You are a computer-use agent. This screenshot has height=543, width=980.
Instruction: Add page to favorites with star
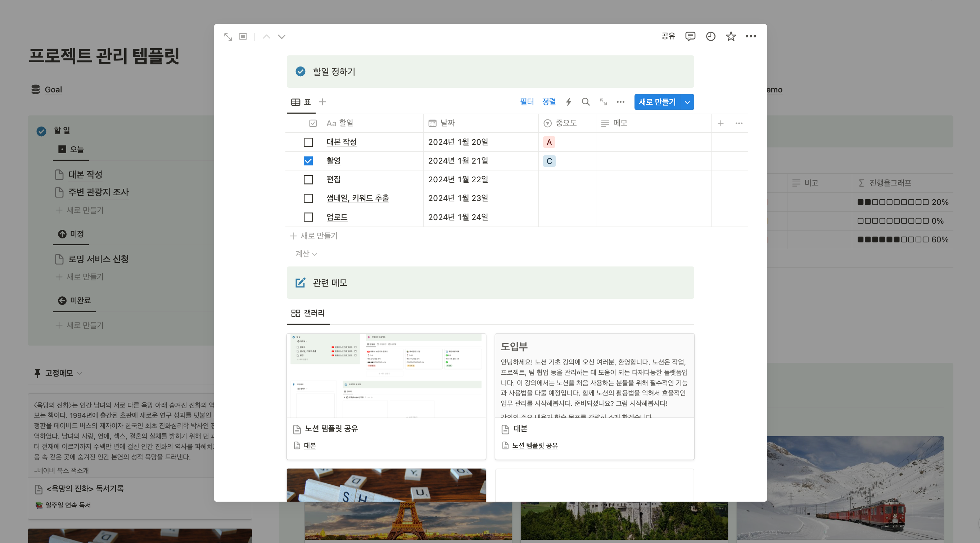pyautogui.click(x=731, y=36)
